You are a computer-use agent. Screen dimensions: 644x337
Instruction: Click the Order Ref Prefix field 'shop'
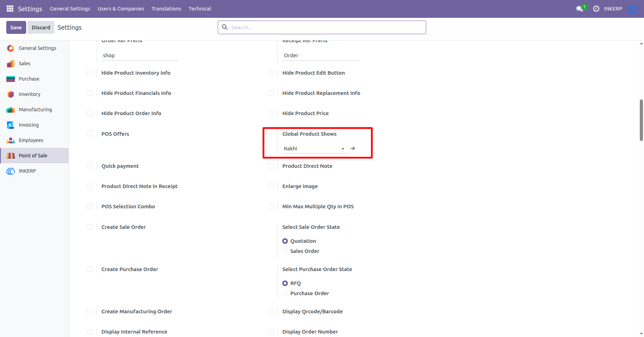click(140, 55)
